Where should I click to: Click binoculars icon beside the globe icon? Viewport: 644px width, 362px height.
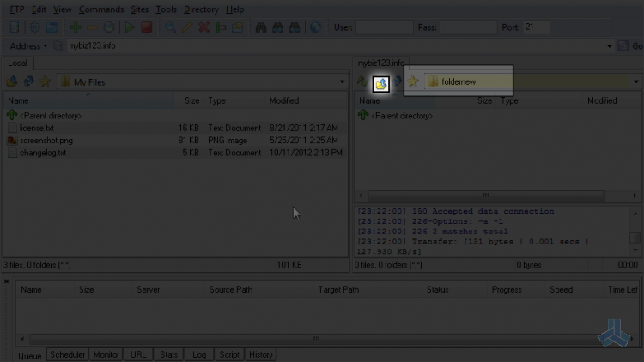coord(295,27)
